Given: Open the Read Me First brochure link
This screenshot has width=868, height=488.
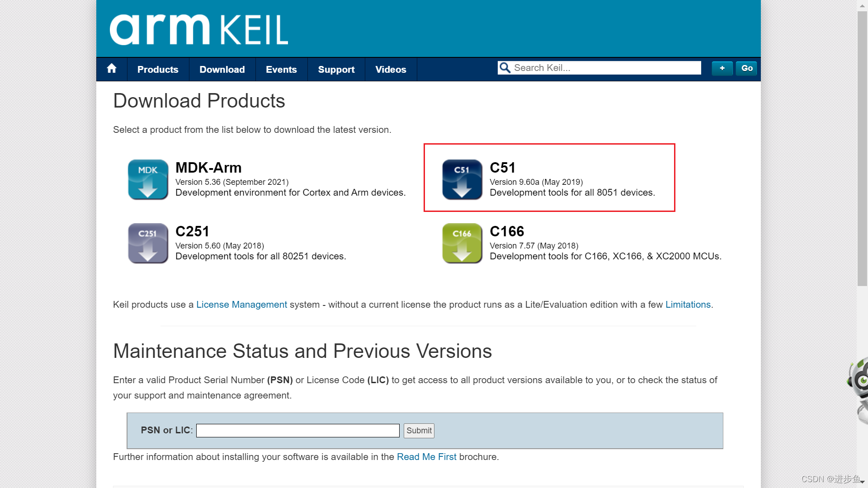Looking at the screenshot, I should click(x=426, y=457).
